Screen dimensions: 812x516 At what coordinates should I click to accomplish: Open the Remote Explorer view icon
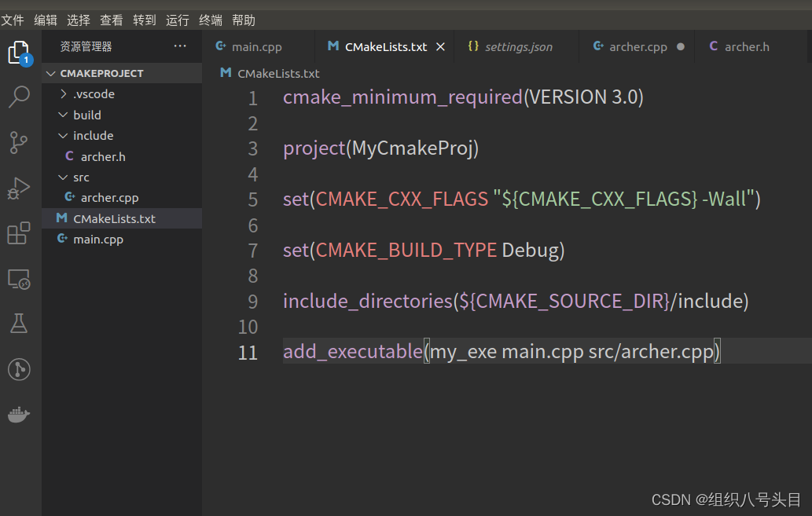coord(19,280)
